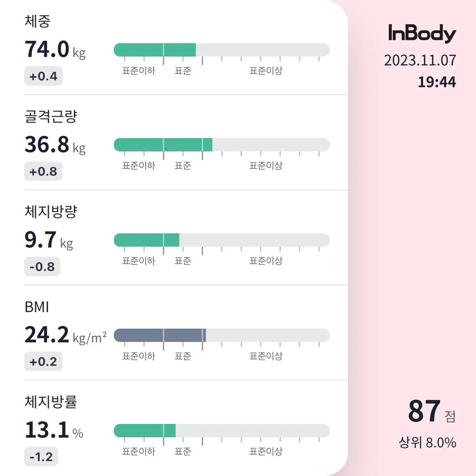476x476 pixels.
Task: Click the BMI section label
Action: click(x=36, y=307)
